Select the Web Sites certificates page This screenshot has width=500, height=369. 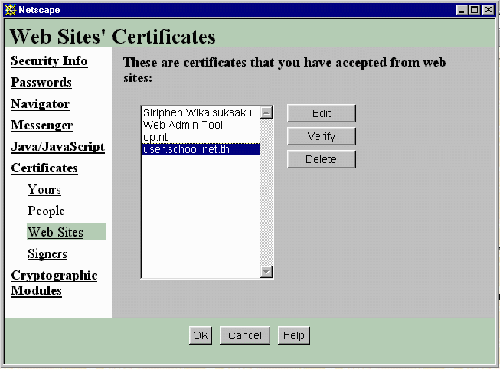coord(66,232)
